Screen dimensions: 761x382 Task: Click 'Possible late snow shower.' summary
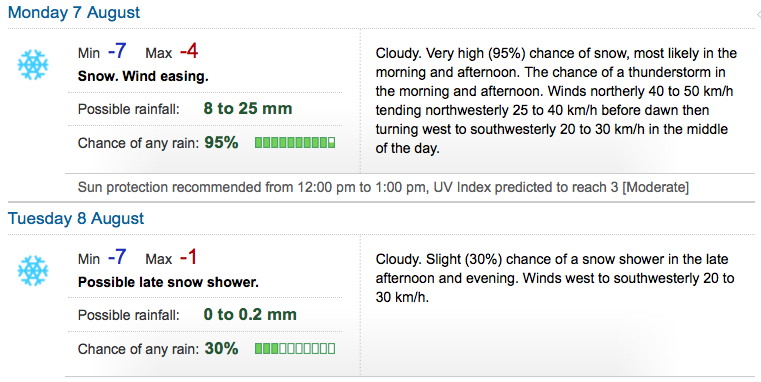(168, 282)
